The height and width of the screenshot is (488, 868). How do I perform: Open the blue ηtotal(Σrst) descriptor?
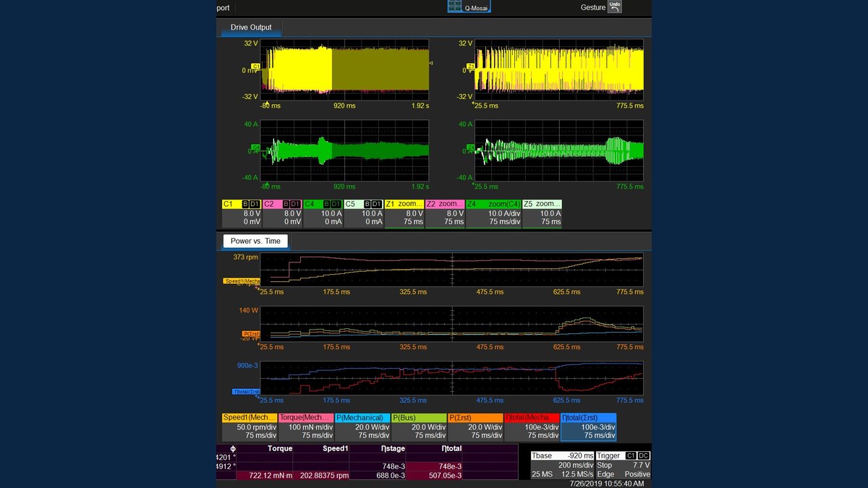point(589,427)
